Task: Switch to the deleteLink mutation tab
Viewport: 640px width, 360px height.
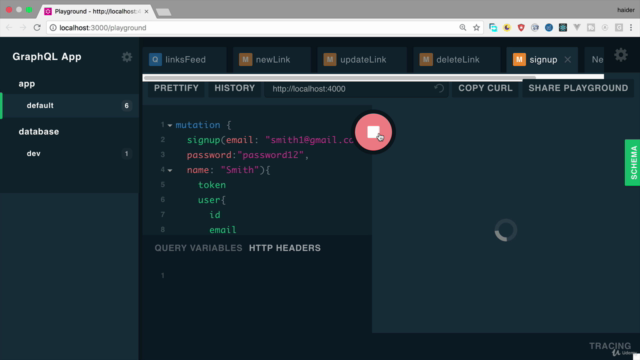Action: pos(457,60)
